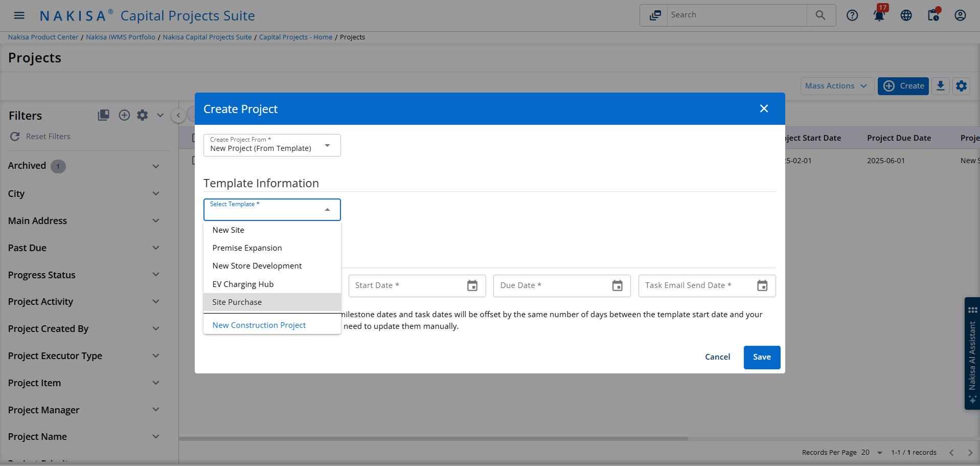Open the hamburger navigation menu
The width and height of the screenshot is (980, 466).
point(19,15)
